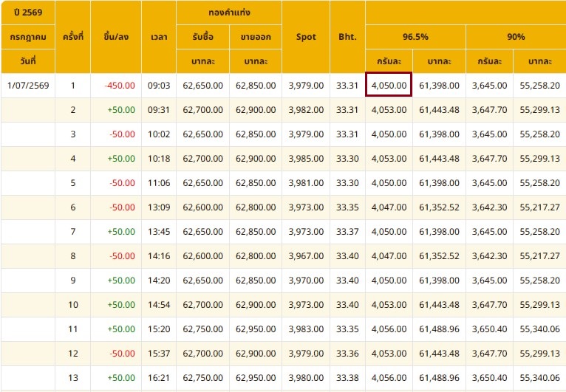Click the ขึ้น/ลง column header
This screenshot has width=566, height=392.
(x=116, y=37)
